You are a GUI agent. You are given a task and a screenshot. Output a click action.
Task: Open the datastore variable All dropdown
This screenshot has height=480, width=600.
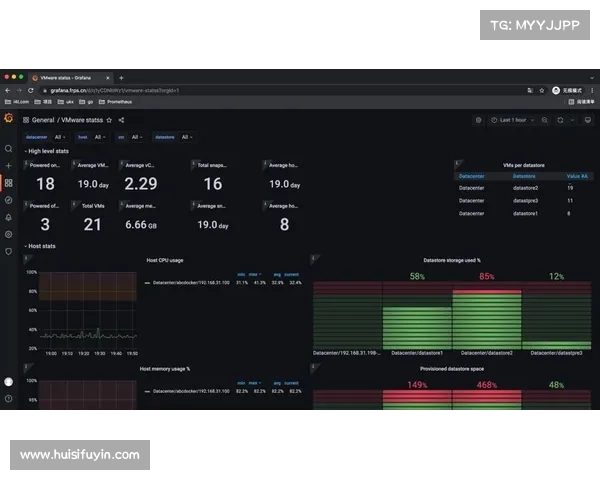pos(187,137)
